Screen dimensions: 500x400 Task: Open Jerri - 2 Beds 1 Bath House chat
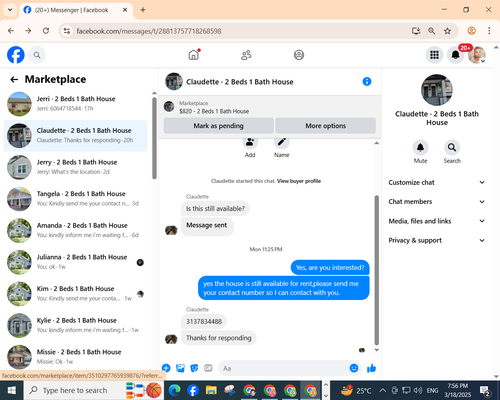click(75, 104)
